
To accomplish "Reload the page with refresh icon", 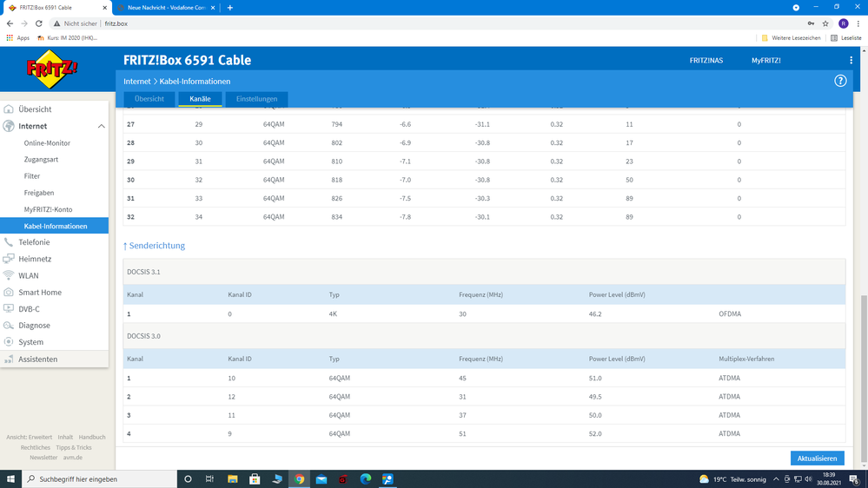I will (39, 23).
